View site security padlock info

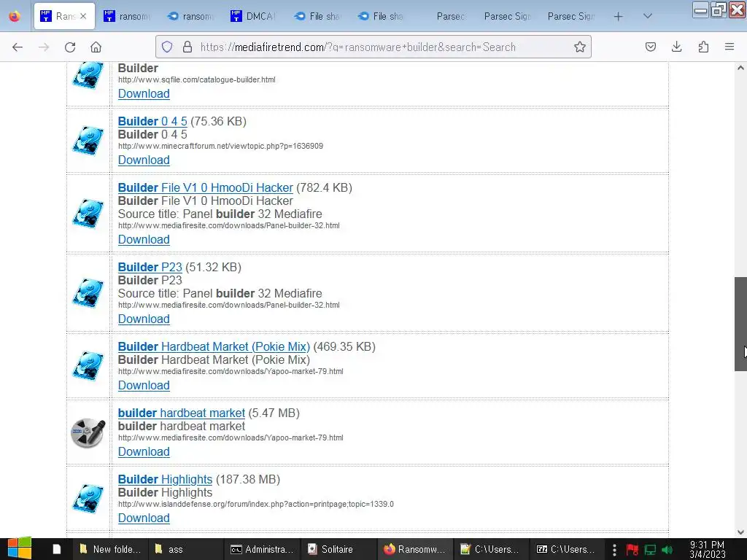(x=187, y=47)
